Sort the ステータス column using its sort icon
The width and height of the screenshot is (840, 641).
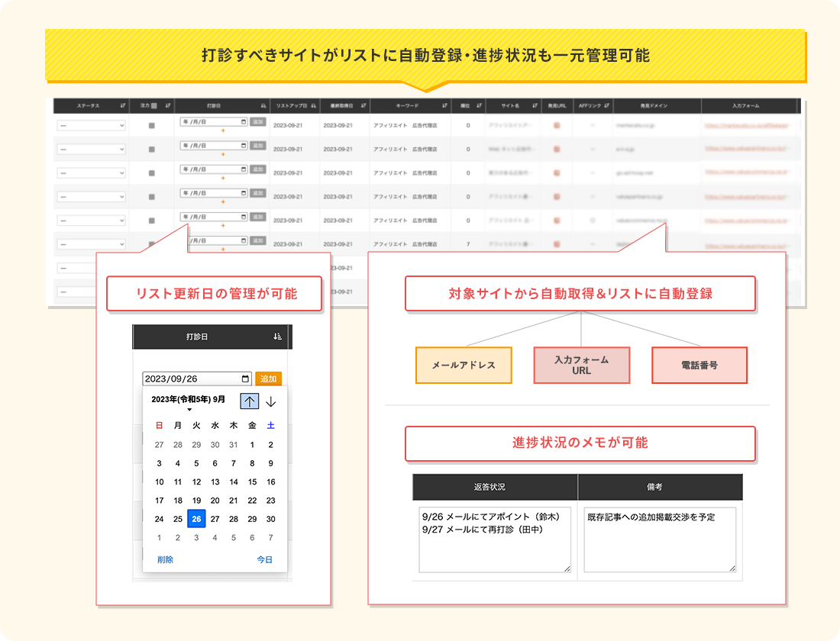pos(124,105)
